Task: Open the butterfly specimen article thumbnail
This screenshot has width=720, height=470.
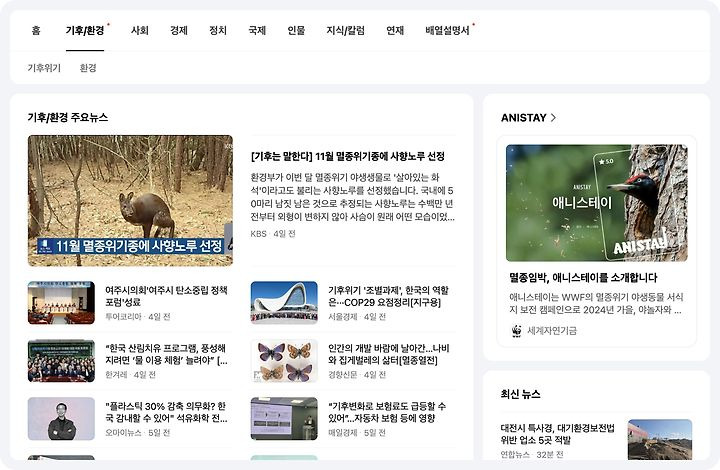Action: tap(284, 361)
